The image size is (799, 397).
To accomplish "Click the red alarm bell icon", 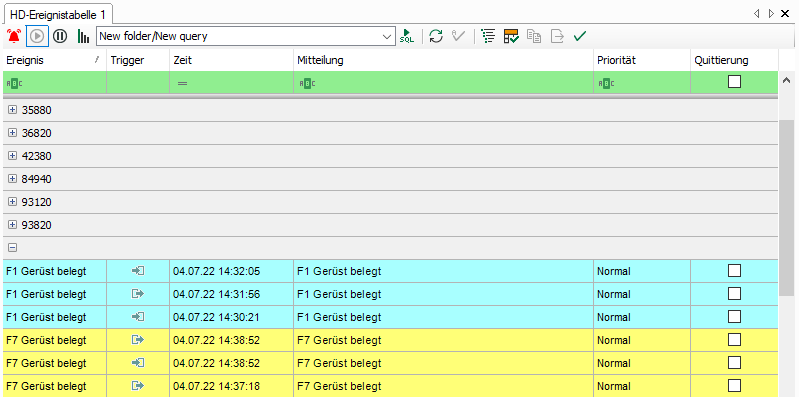I will (x=14, y=36).
